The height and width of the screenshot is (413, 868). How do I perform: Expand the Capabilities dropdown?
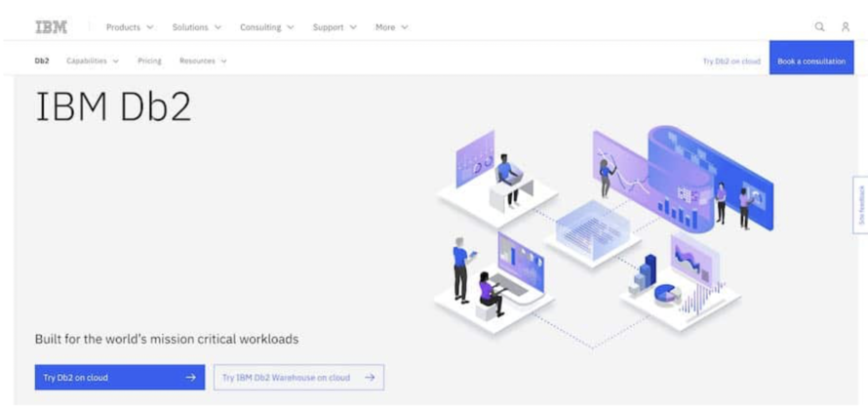tap(93, 61)
